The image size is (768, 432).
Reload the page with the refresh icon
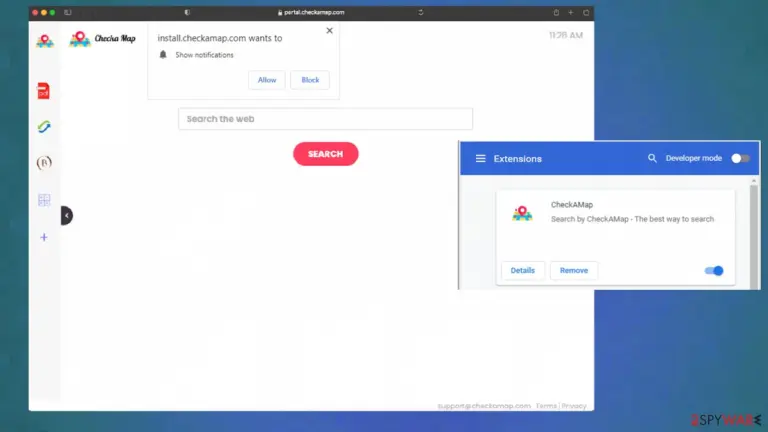(x=421, y=12)
